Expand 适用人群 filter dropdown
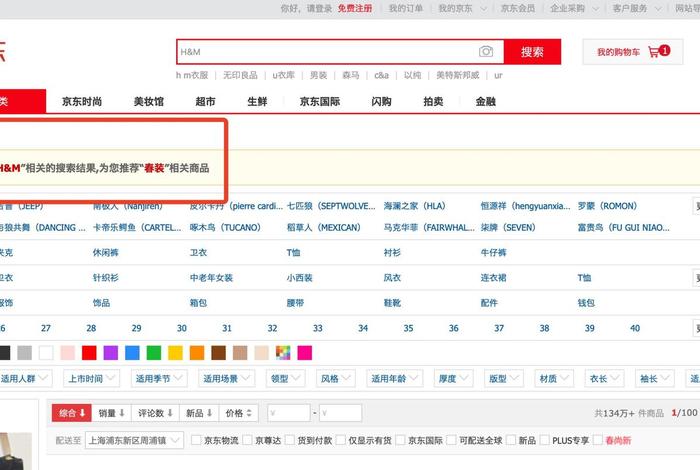The image size is (700, 470). click(x=25, y=378)
